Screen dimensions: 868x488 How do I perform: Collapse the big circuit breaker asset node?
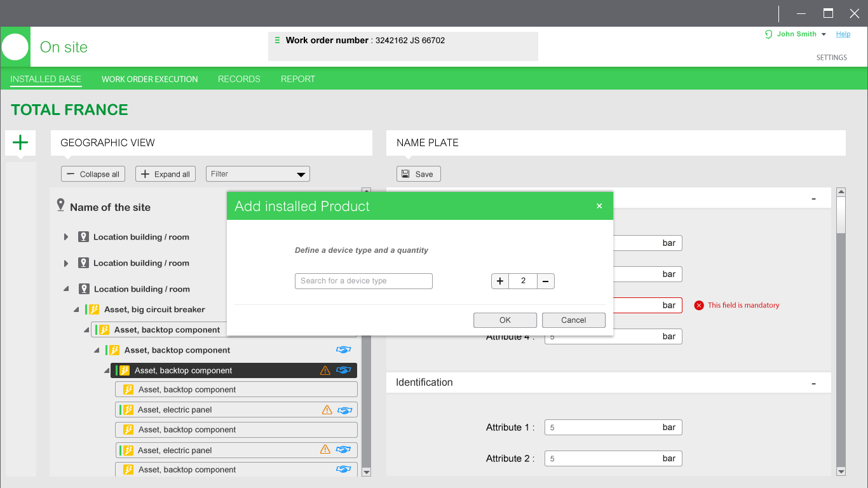76,310
